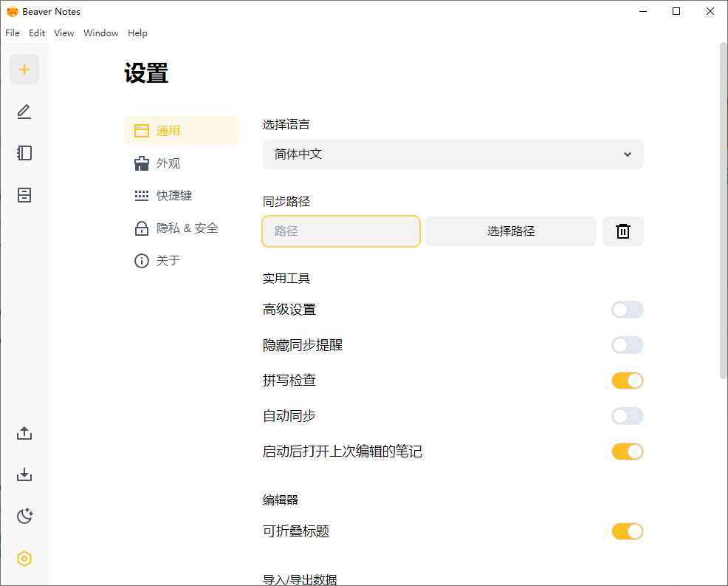Turn on 自动同步
The height and width of the screenshot is (586, 728).
click(x=627, y=416)
